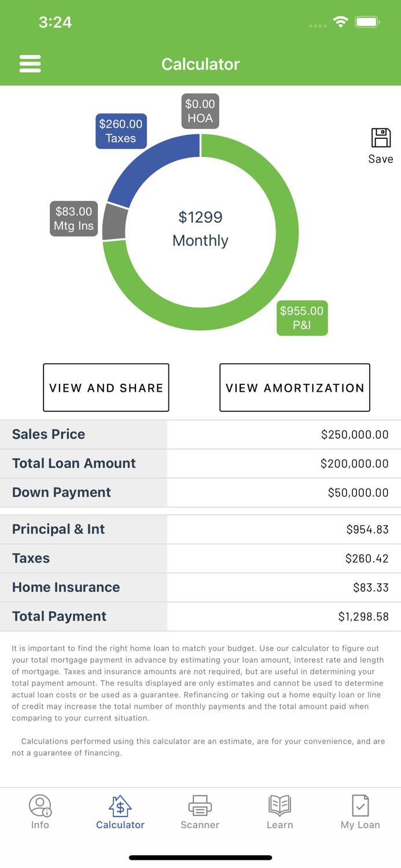
Task: Click the Total Loan Amount value
Action: pyautogui.click(x=352, y=463)
